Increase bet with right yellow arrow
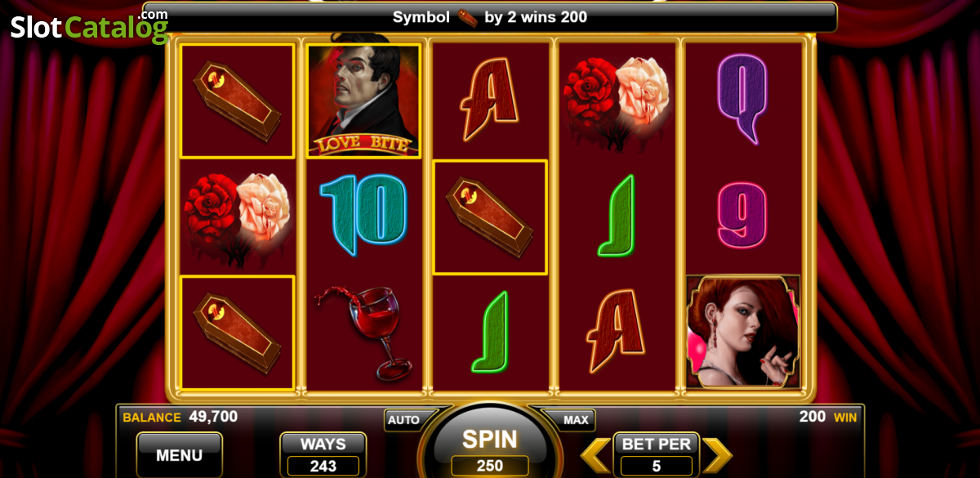This screenshot has height=478, width=980. coord(717,456)
